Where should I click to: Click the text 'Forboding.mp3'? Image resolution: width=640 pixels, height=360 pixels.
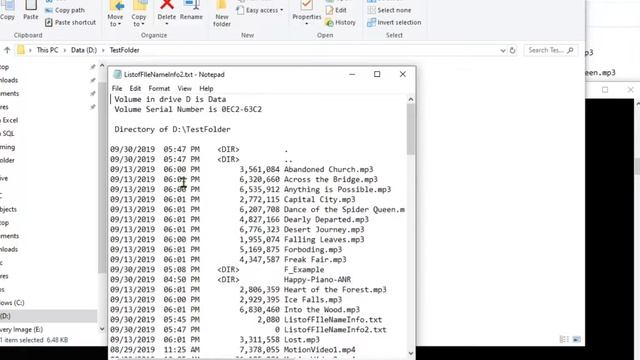click(x=313, y=249)
